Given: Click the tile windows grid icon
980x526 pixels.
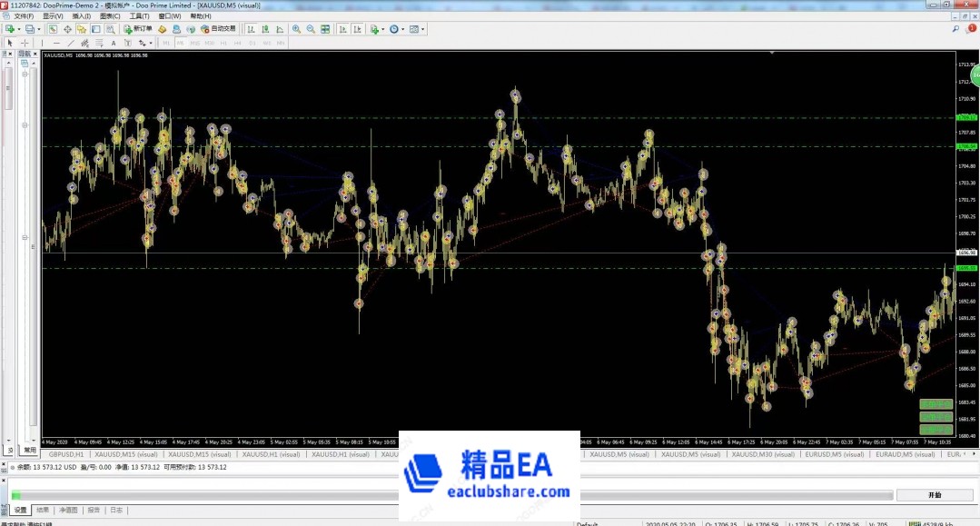Looking at the screenshot, I should (326, 29).
